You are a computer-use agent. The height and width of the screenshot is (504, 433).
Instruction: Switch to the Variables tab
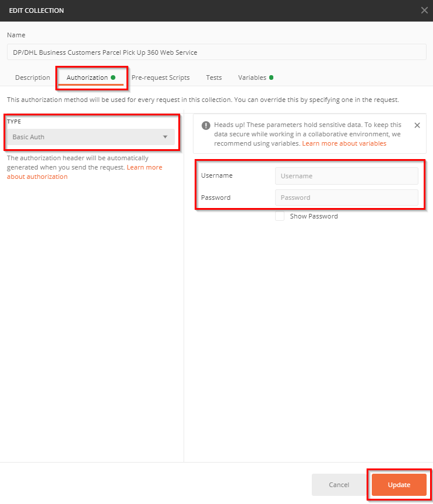click(252, 77)
